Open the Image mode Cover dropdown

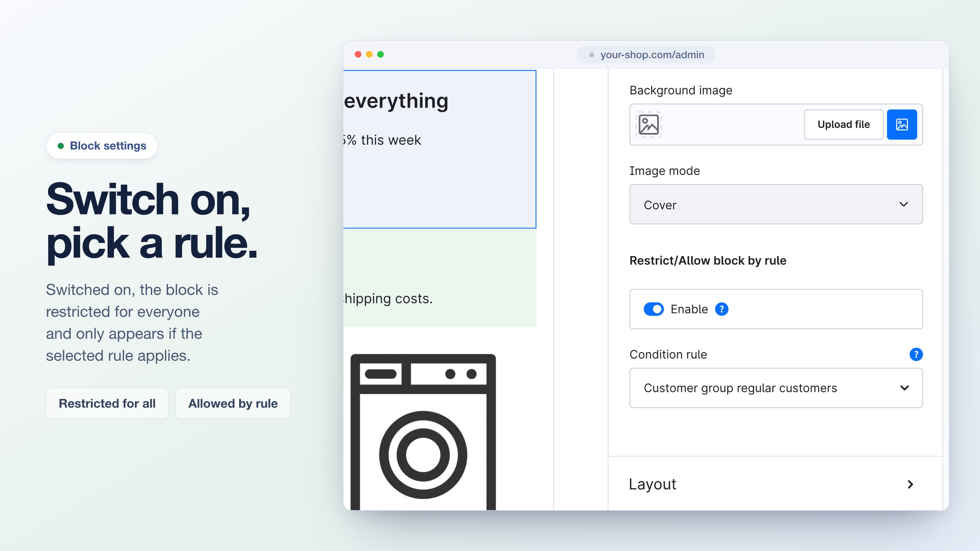(776, 205)
